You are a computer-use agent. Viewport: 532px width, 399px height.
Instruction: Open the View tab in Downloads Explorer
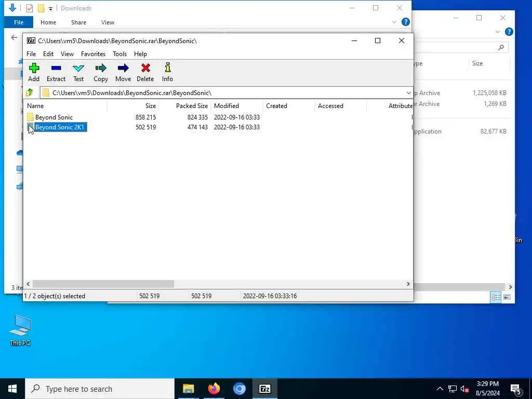pos(108,22)
